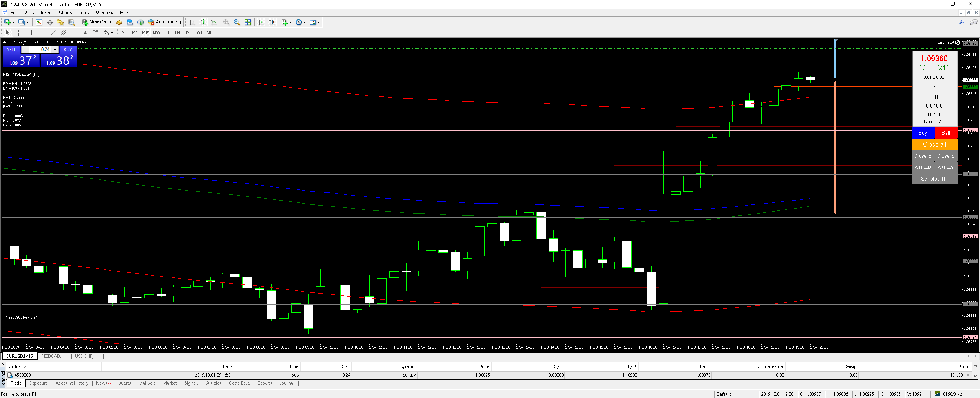Click the New Order toolbar button
This screenshot has height=398, width=980.
[x=97, y=22]
